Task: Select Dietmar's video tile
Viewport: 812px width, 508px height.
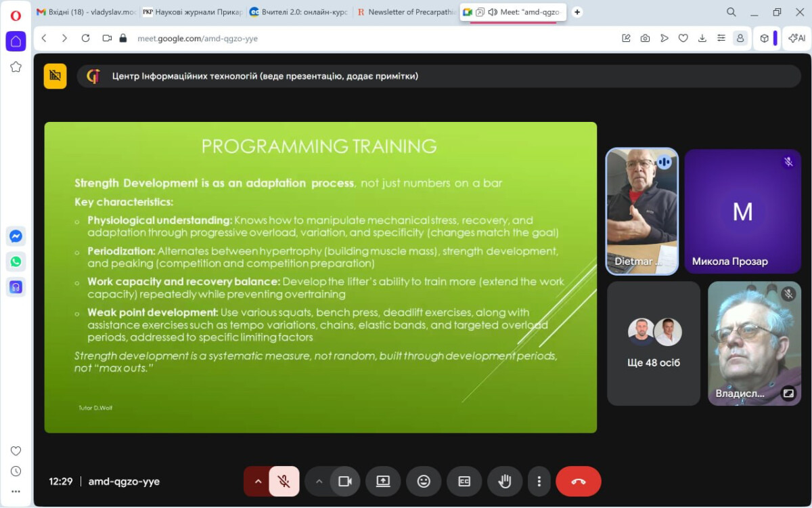Action: click(x=641, y=211)
